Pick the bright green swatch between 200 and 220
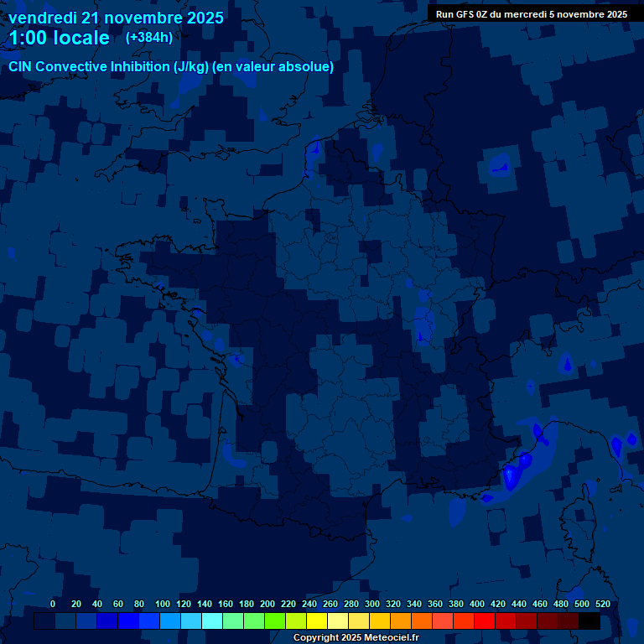 275,621
